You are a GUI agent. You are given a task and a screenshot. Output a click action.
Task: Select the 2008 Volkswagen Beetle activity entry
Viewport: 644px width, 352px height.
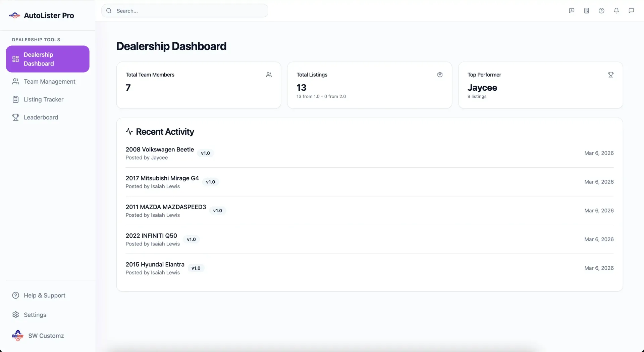pyautogui.click(x=370, y=153)
